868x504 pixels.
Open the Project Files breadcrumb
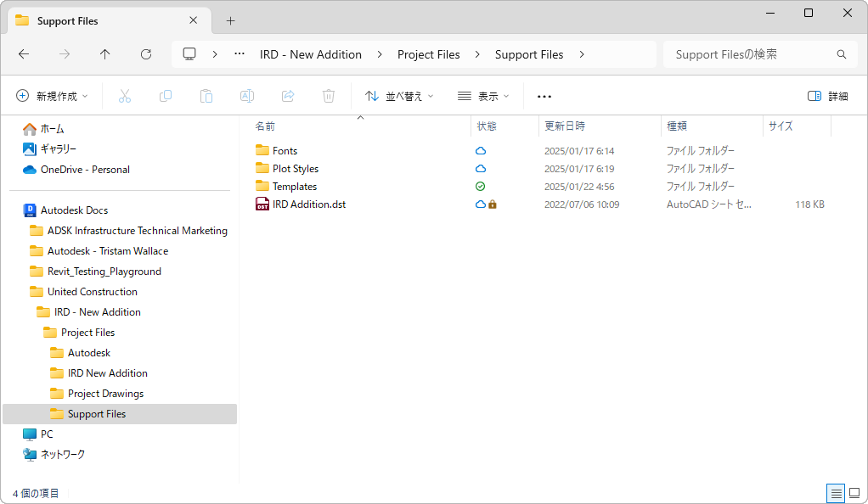[428, 54]
